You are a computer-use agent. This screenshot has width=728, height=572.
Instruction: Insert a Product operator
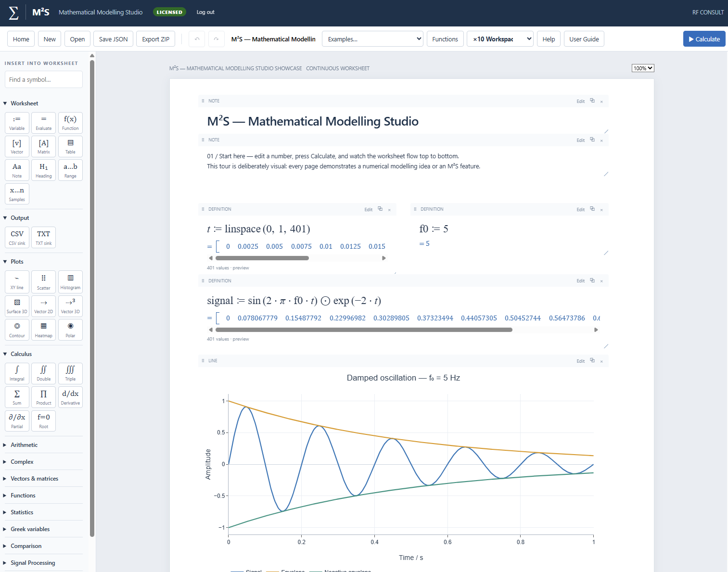(x=43, y=397)
